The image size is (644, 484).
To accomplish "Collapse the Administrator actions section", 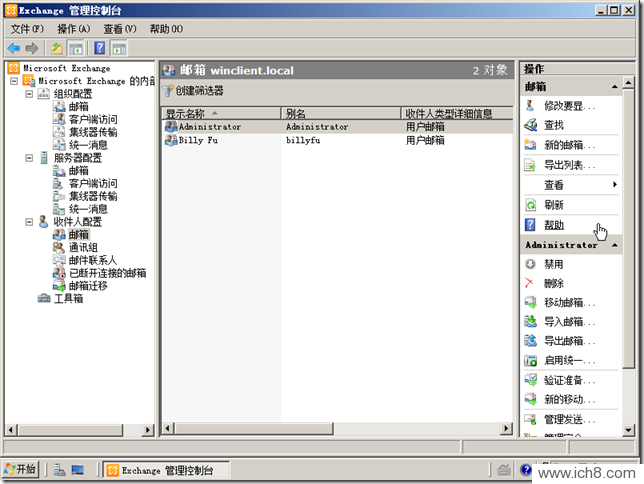I will tap(614, 245).
